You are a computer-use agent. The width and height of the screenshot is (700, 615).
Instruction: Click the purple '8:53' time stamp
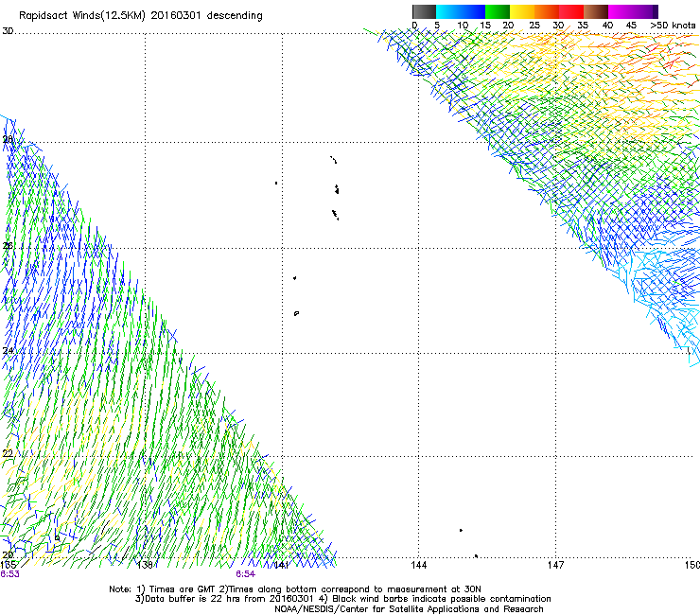click(x=9, y=574)
